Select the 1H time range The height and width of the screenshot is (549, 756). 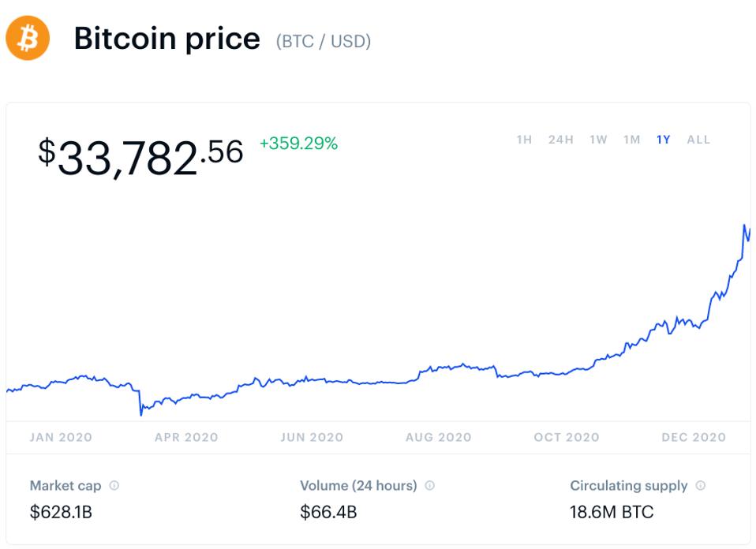[x=524, y=140]
